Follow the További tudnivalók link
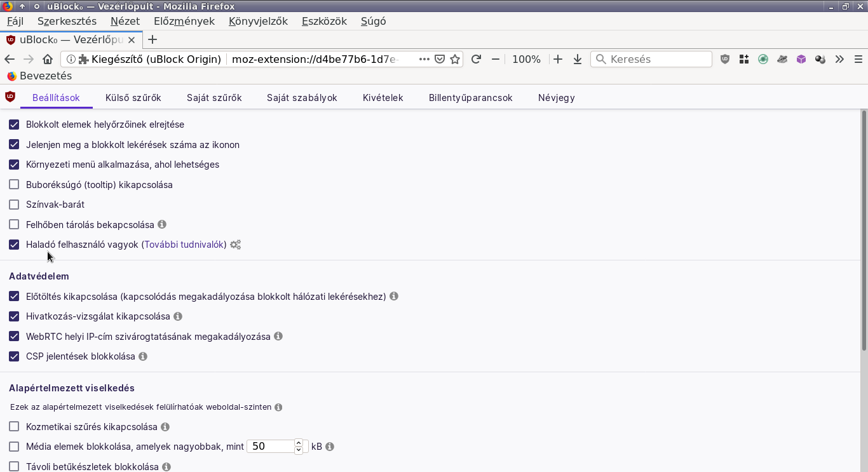The width and height of the screenshot is (868, 472). (184, 245)
